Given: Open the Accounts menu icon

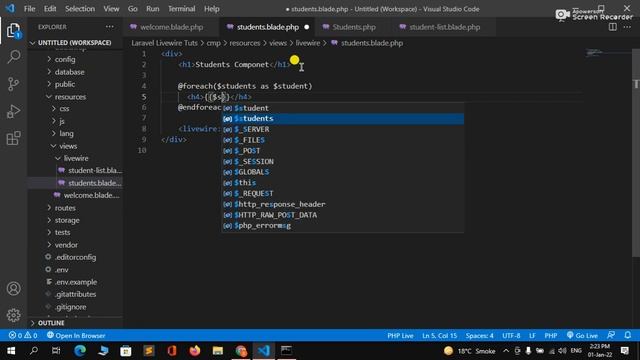Looking at the screenshot, I should [13, 289].
